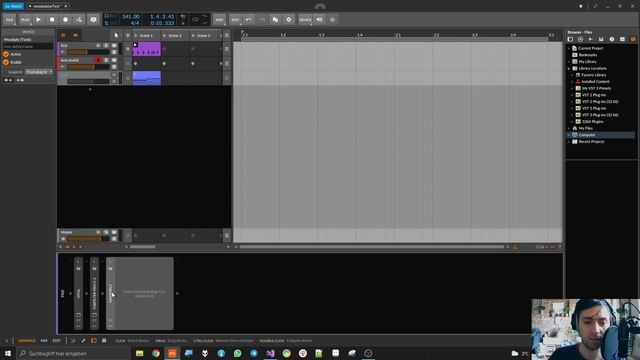Switch to MIX view
640x360 pixels.
[x=44, y=340]
